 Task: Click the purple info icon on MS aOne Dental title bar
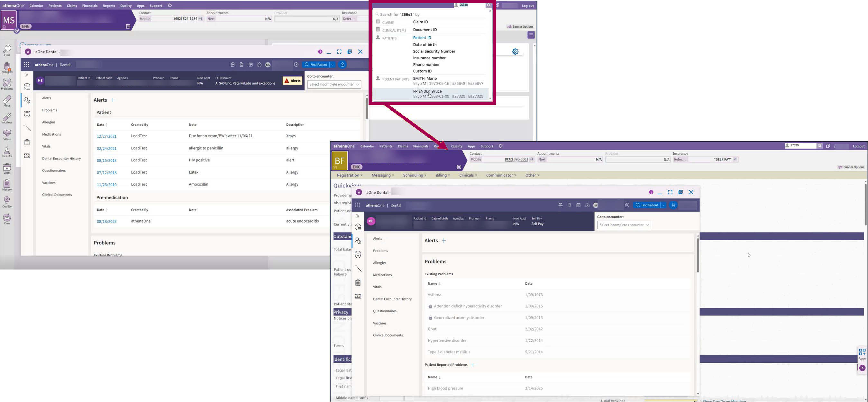[320, 52]
